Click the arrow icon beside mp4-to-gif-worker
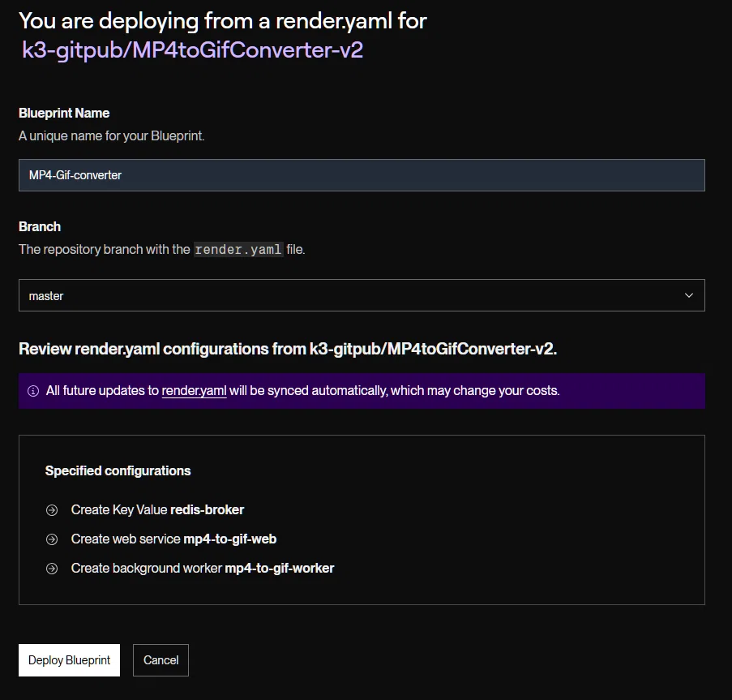732x700 pixels. tap(52, 569)
